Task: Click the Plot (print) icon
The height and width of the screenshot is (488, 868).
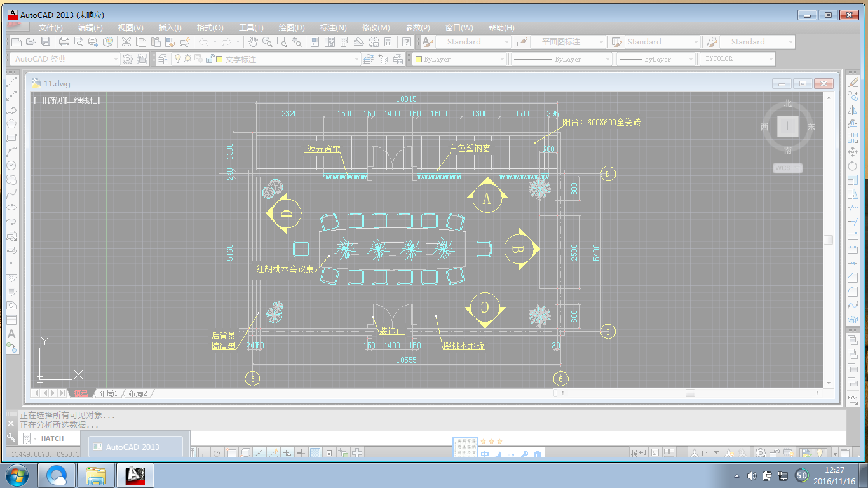Action: coord(64,42)
